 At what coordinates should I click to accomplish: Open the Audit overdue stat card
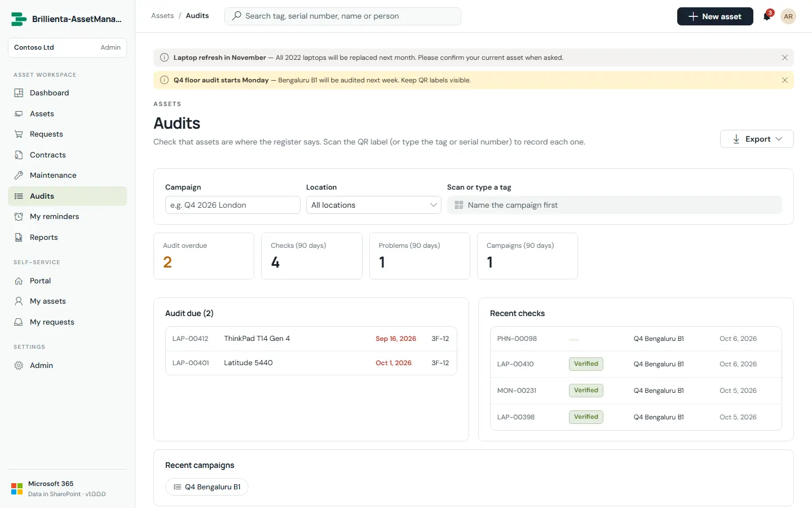(x=204, y=256)
